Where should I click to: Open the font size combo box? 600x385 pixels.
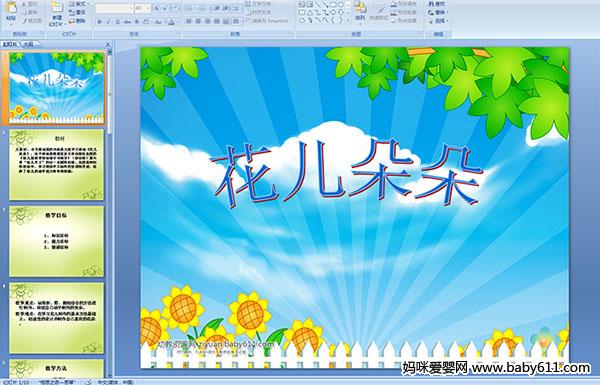pos(142,8)
